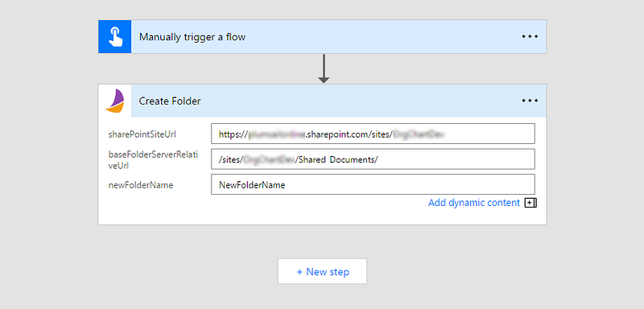644x309 pixels.
Task: Click the Add dynamic content link
Action: pyautogui.click(x=474, y=203)
